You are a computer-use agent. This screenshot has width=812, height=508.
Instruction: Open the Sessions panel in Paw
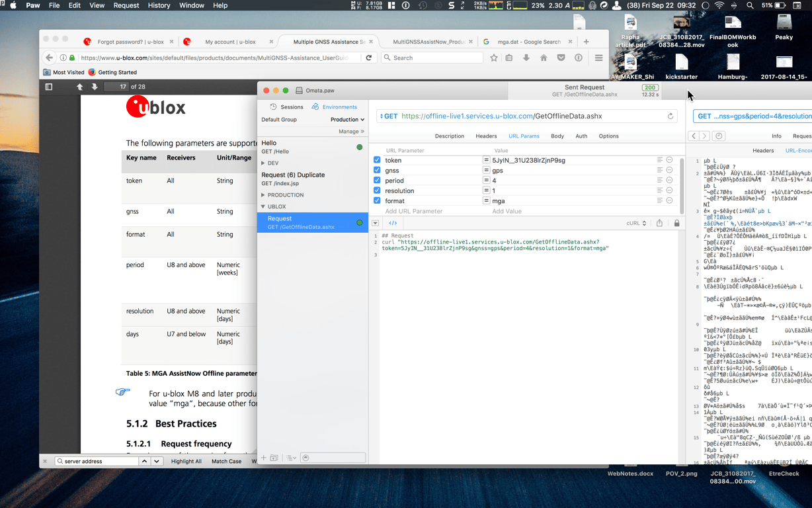(x=287, y=106)
